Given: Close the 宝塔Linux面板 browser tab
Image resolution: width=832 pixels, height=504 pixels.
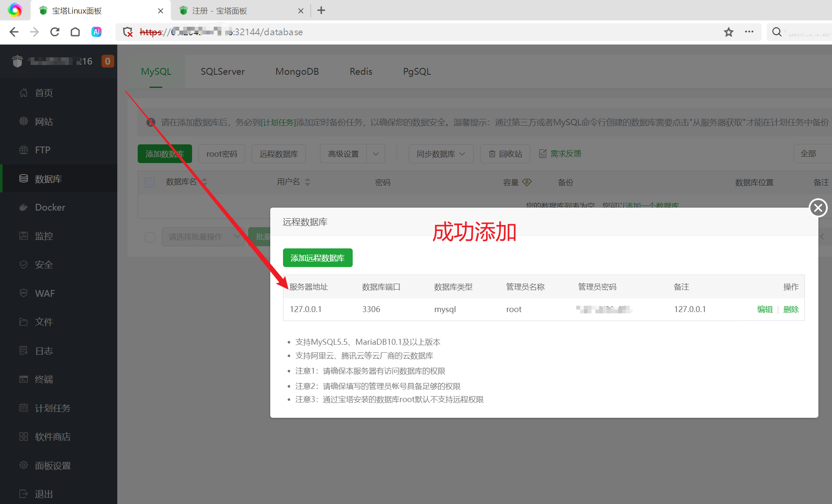Looking at the screenshot, I should pyautogui.click(x=161, y=11).
